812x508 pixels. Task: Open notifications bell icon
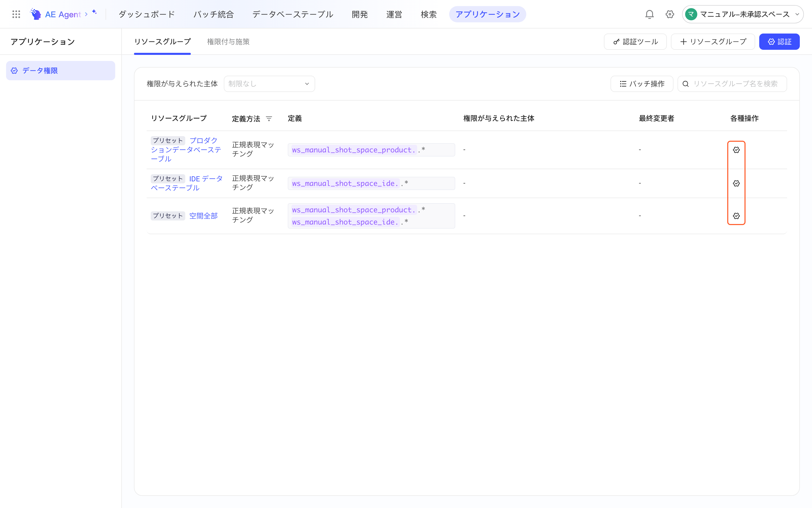click(x=650, y=14)
